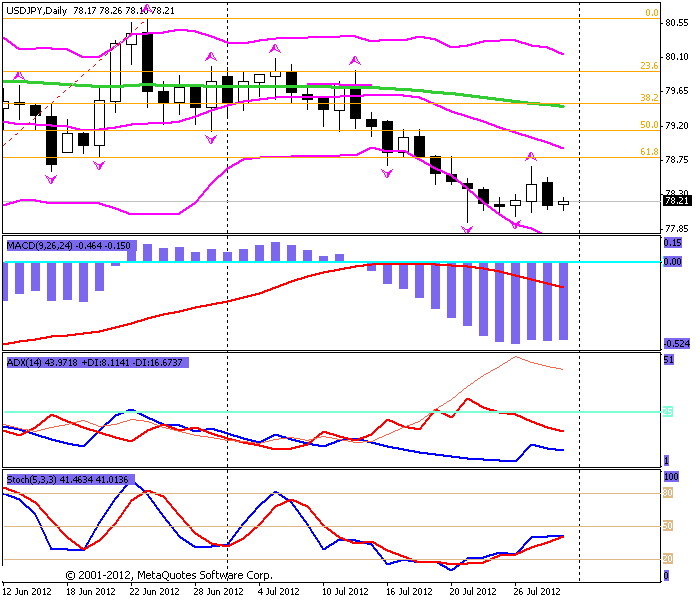This screenshot has height=600, width=700.
Task: Click the 22 Jun 2012 date on time axis
Action: 154,592
